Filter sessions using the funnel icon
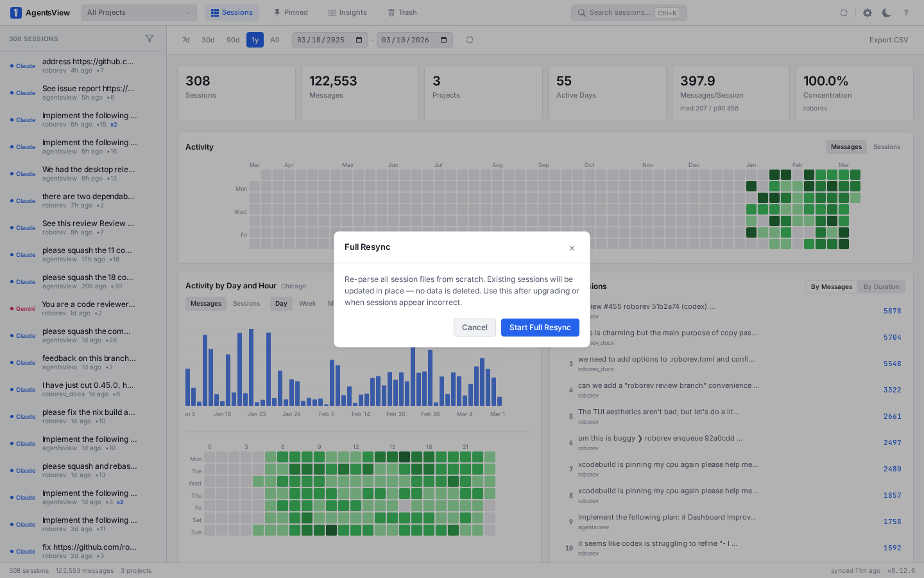Screen dimensions: 924x578 coord(150,39)
